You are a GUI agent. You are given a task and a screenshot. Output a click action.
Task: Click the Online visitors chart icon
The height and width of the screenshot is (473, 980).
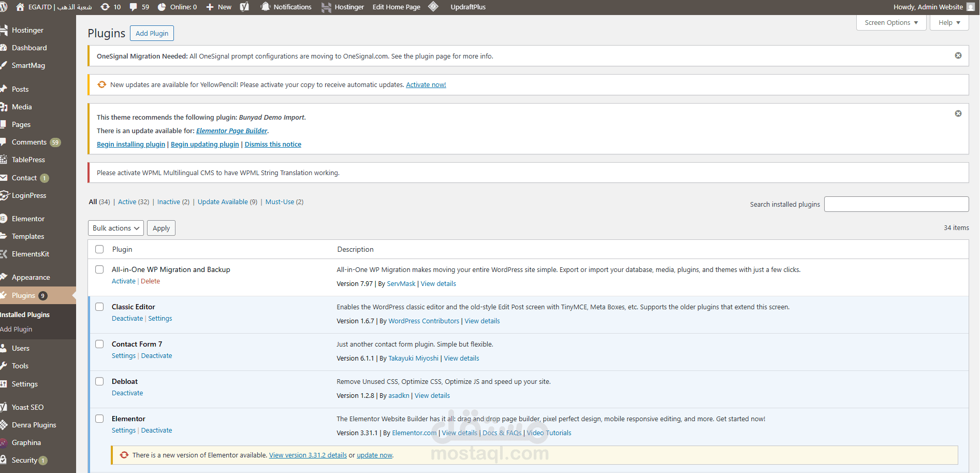[162, 7]
